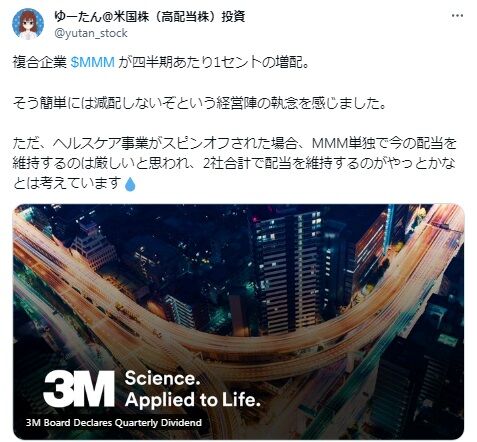The image size is (477, 442).
Task: Click the 'Applied to Life.' tagline text
Action: 192,400
